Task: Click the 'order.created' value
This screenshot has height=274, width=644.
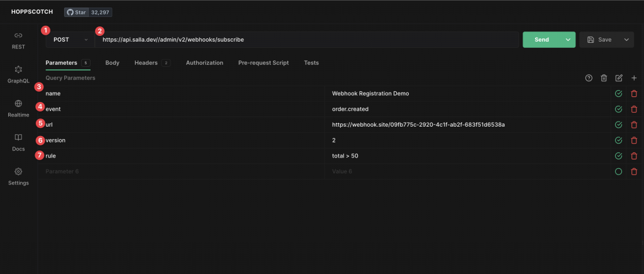Action: point(468,110)
